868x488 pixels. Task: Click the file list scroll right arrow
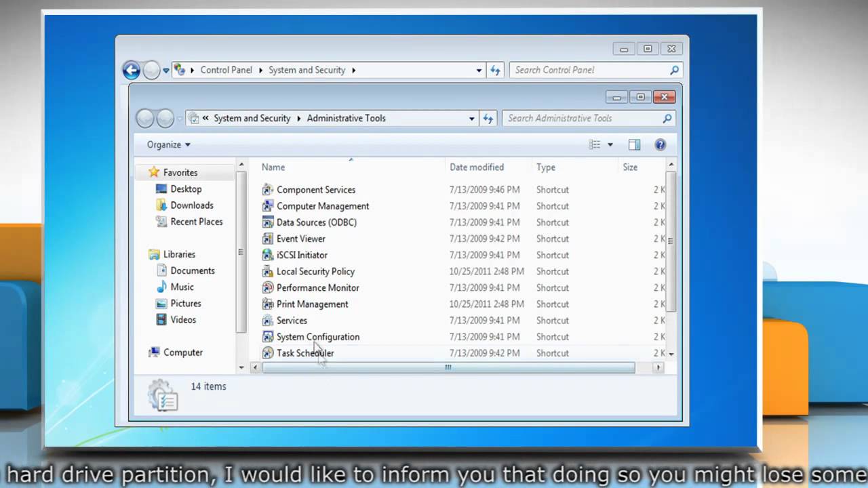[658, 367]
